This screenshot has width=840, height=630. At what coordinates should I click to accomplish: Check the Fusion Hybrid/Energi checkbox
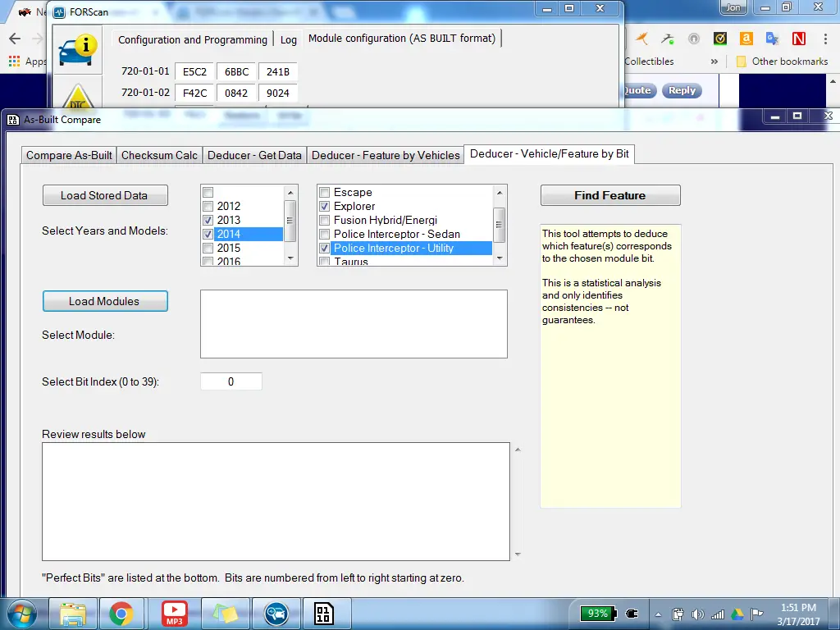pyautogui.click(x=324, y=220)
